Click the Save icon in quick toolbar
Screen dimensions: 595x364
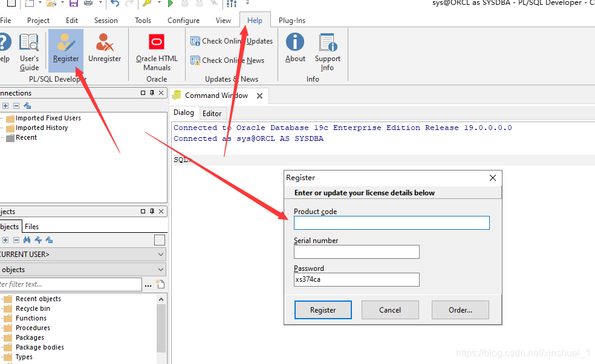[x=73, y=3]
